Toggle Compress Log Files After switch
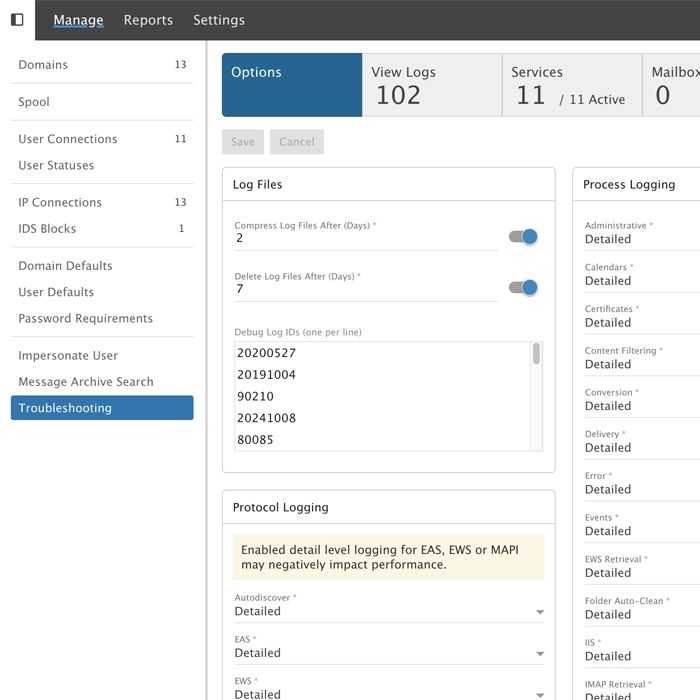This screenshot has width=700, height=700. pyautogui.click(x=523, y=237)
